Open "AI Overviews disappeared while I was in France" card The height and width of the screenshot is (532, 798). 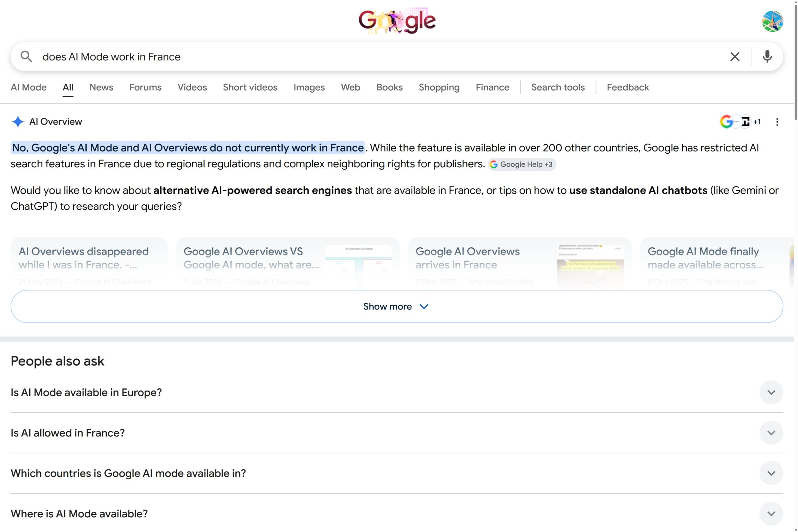(89, 263)
